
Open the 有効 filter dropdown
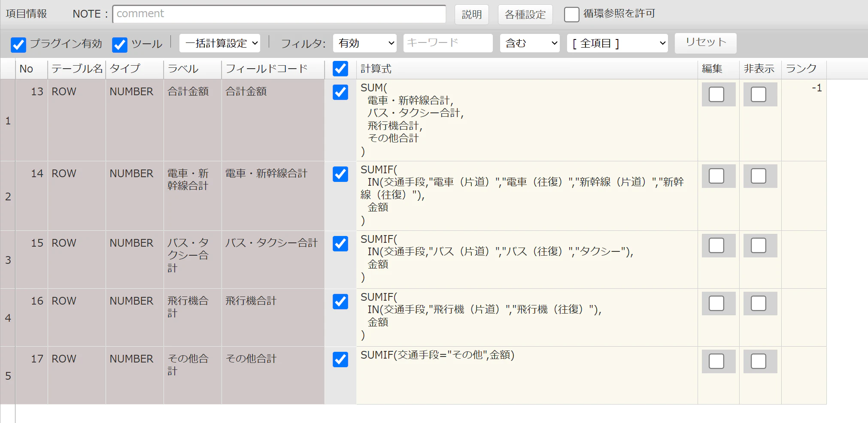point(365,43)
